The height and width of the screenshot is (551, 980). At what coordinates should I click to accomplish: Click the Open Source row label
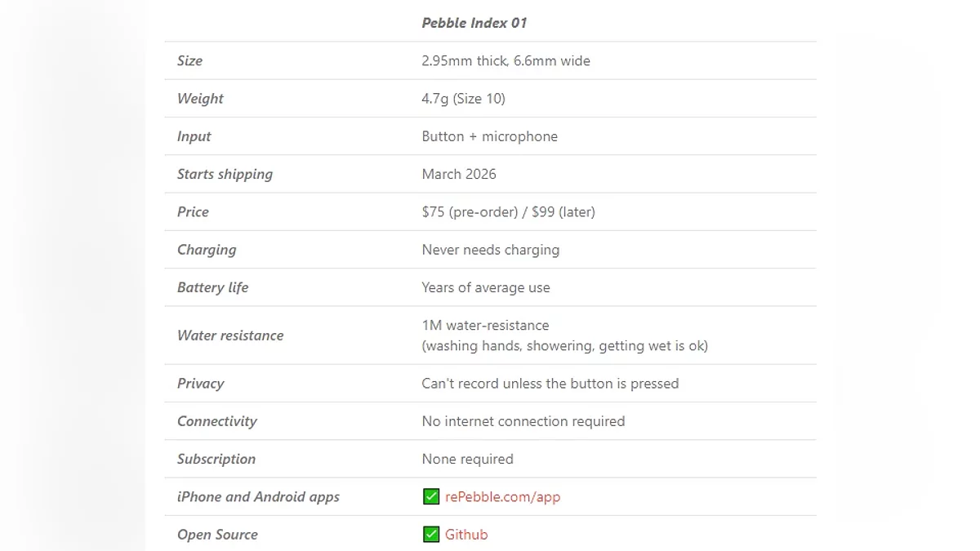tap(217, 535)
